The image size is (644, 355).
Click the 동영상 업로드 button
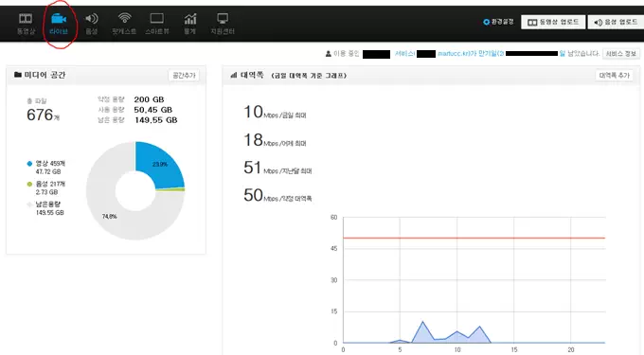click(553, 22)
